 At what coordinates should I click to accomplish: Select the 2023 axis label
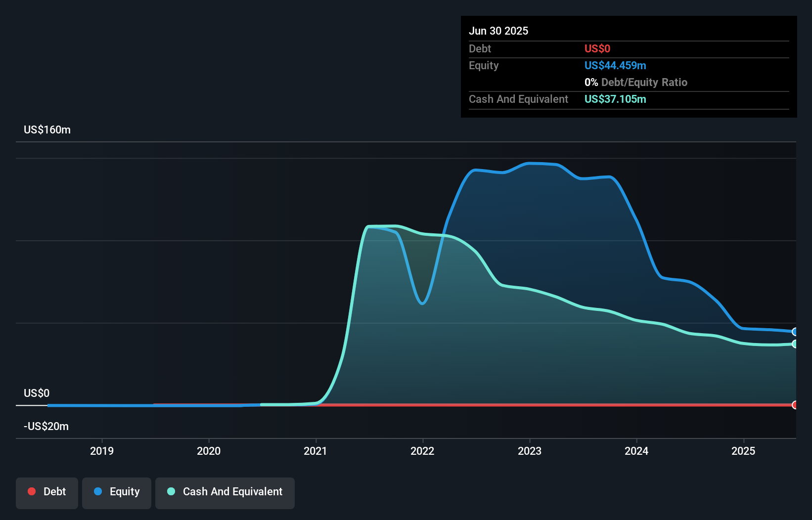pyautogui.click(x=529, y=451)
